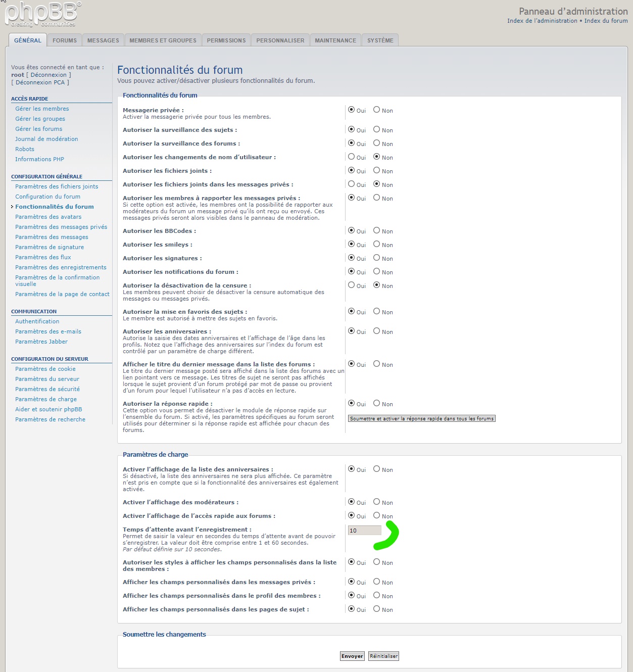Viewport: 633px width, 672px height.
Task: Open Paramètres de sécurité settings
Action: [x=47, y=389]
